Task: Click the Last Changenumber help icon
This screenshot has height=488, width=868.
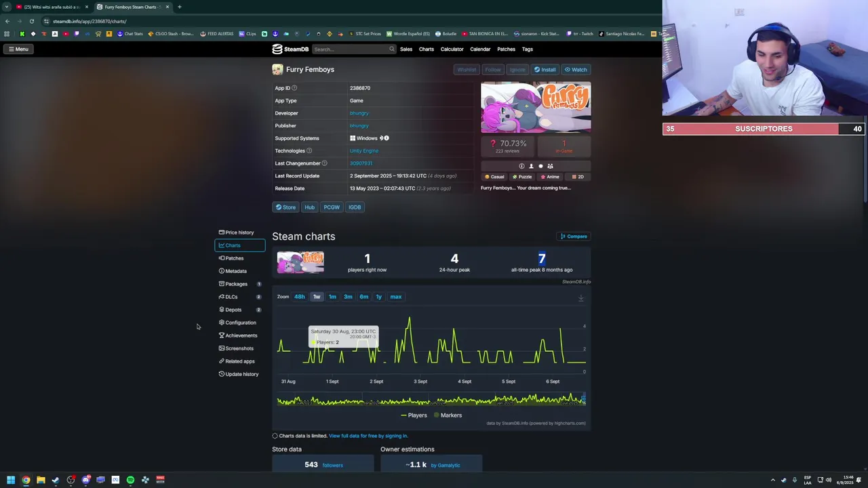Action: pyautogui.click(x=324, y=163)
